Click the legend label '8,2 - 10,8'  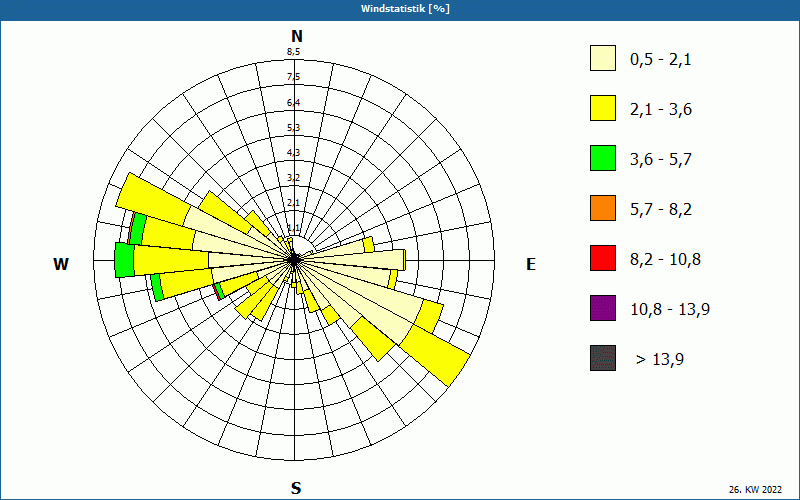(665, 260)
